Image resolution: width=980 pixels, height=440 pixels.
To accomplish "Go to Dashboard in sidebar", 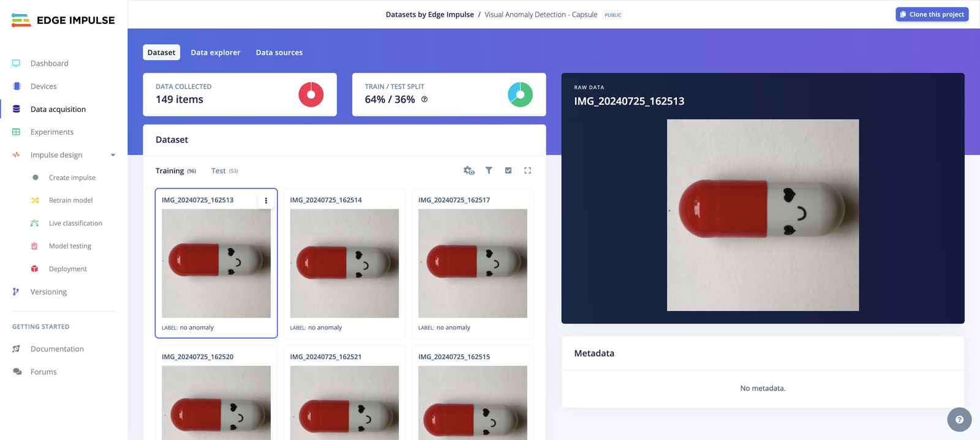I will click(x=50, y=63).
